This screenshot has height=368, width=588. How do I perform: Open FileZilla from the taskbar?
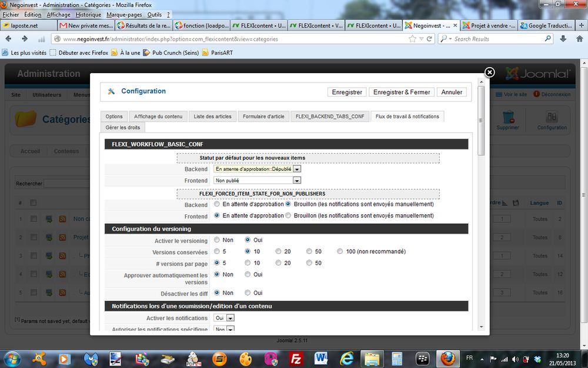tap(296, 359)
